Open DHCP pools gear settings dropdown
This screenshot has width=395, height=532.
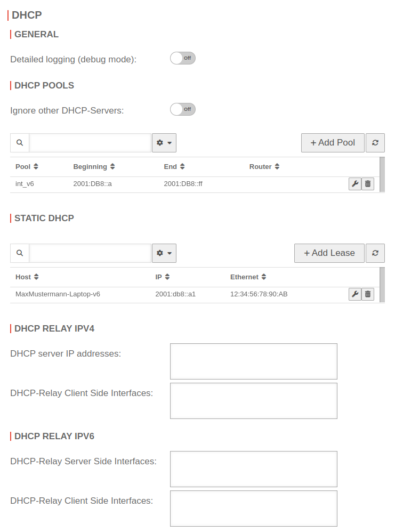164,143
